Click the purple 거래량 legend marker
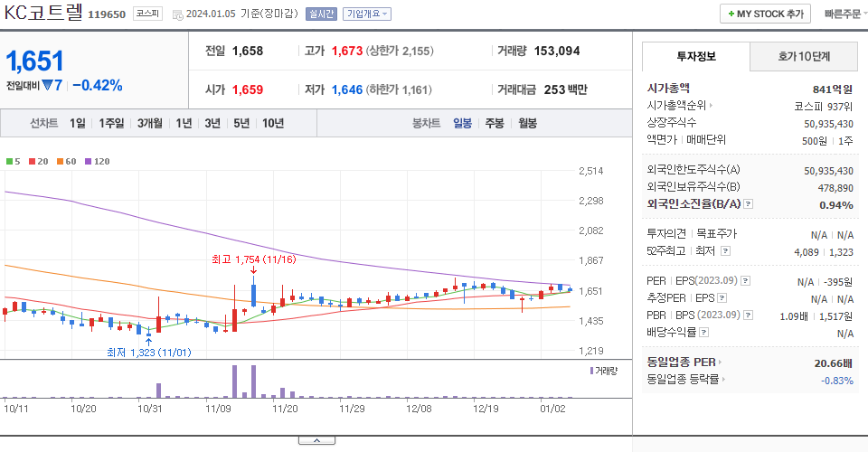868x452 pixels. point(591,371)
